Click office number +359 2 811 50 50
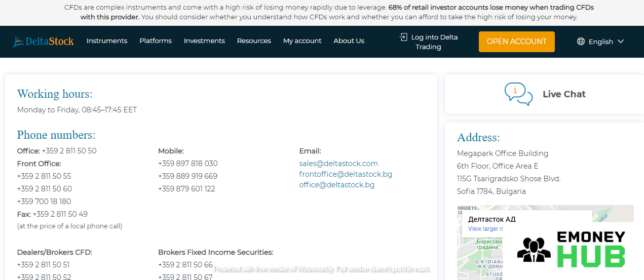This screenshot has width=644, height=280. (69, 151)
